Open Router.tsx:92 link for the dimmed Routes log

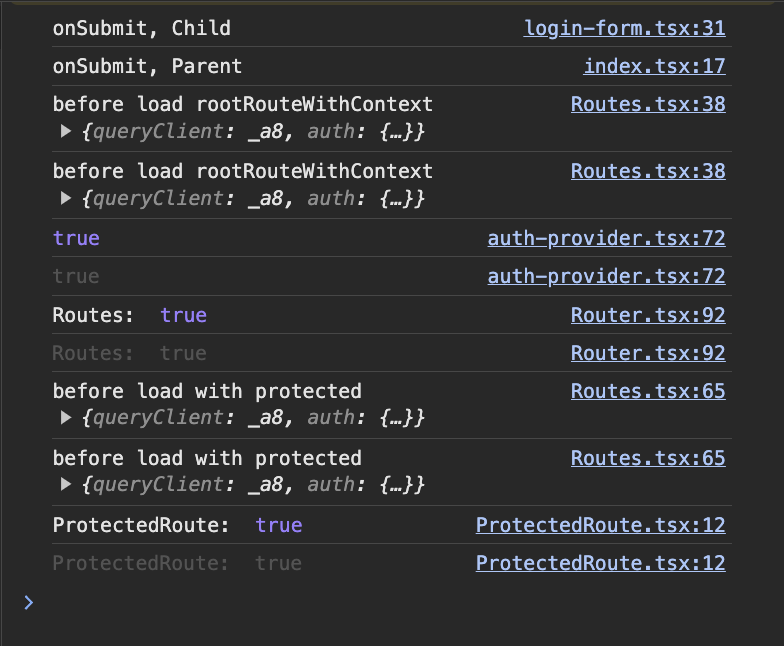tap(648, 353)
